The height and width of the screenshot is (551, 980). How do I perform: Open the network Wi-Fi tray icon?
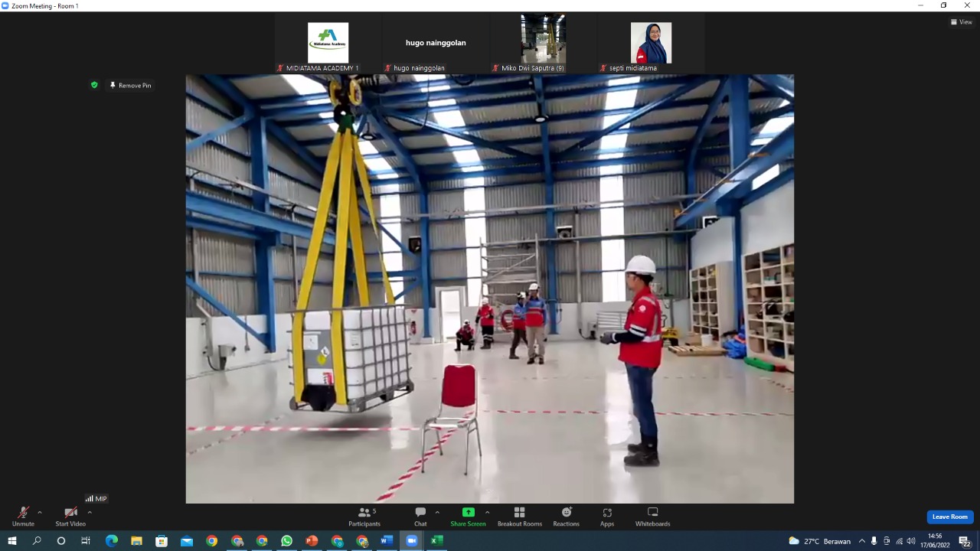click(899, 541)
